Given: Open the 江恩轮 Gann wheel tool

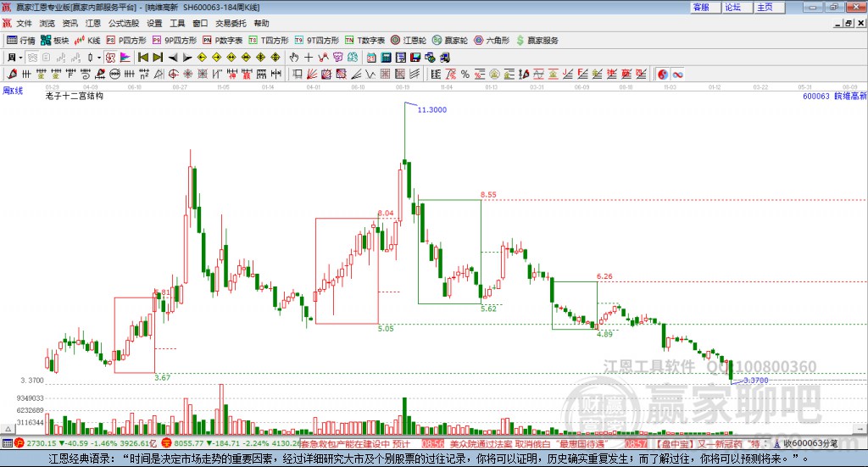Looking at the screenshot, I should (409, 41).
